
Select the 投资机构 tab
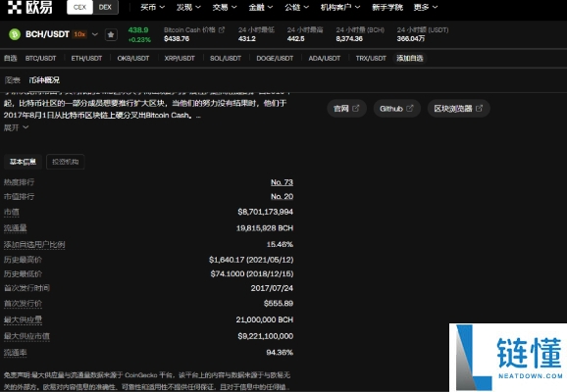[66, 162]
